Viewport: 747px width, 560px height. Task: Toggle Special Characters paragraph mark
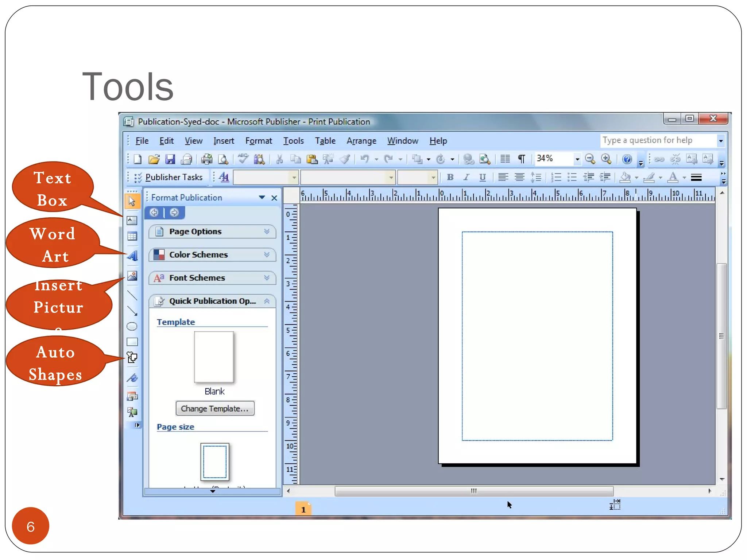(x=522, y=159)
